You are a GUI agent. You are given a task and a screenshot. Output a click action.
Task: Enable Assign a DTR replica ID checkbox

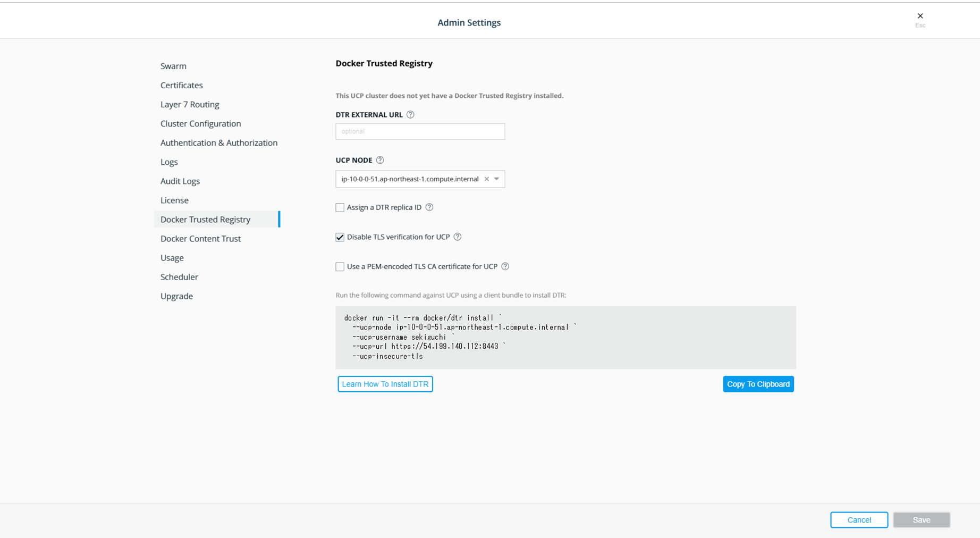coord(340,207)
